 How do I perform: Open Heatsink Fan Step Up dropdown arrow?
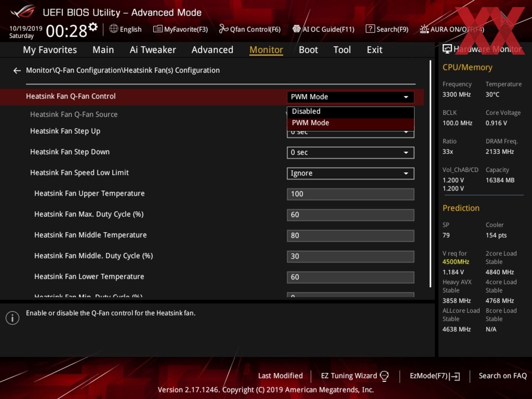[x=406, y=133]
